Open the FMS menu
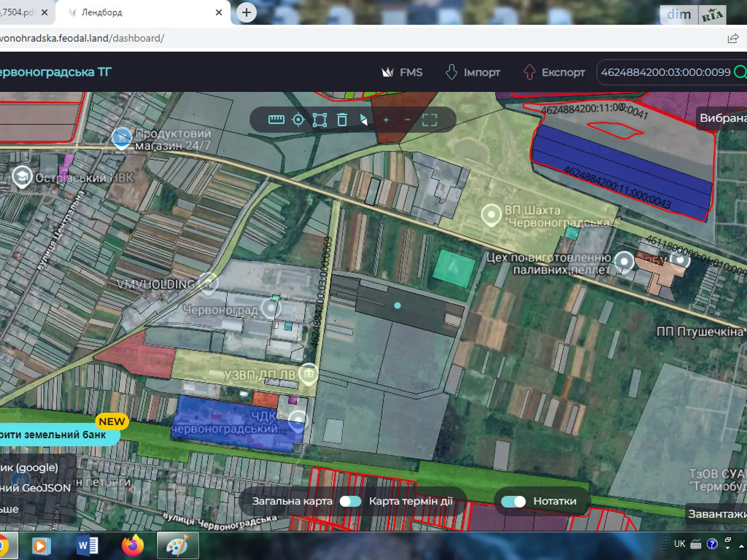 (402, 72)
